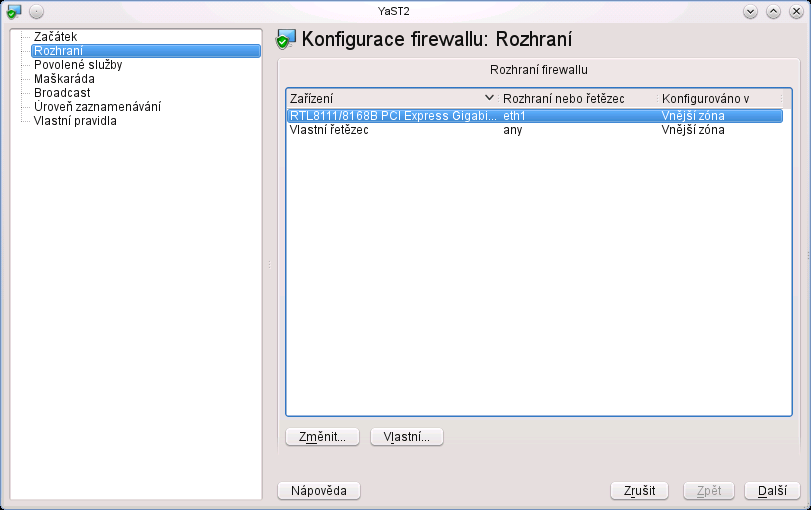Select Úroveň zaznamenávání in tree
Screen dimensions: 811x510
click(x=97, y=107)
